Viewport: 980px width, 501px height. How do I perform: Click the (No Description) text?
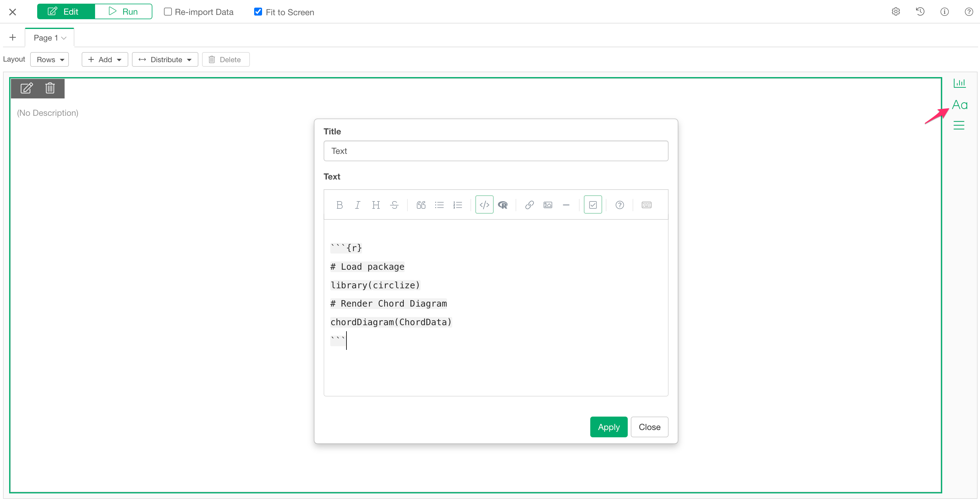click(48, 113)
